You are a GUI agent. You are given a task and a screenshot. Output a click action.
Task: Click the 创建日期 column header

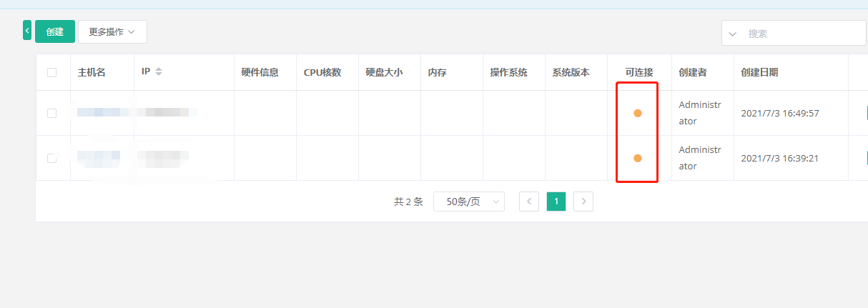pyautogui.click(x=759, y=72)
